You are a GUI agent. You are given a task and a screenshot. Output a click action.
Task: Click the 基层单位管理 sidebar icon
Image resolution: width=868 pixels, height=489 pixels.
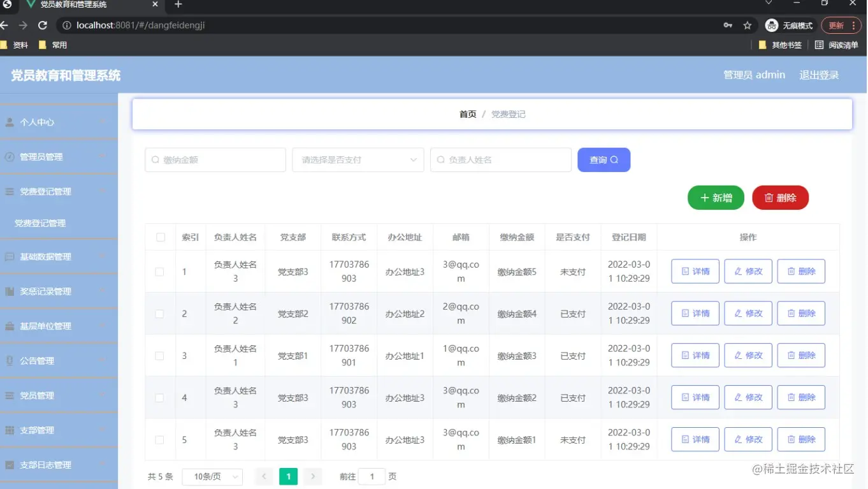(x=10, y=326)
